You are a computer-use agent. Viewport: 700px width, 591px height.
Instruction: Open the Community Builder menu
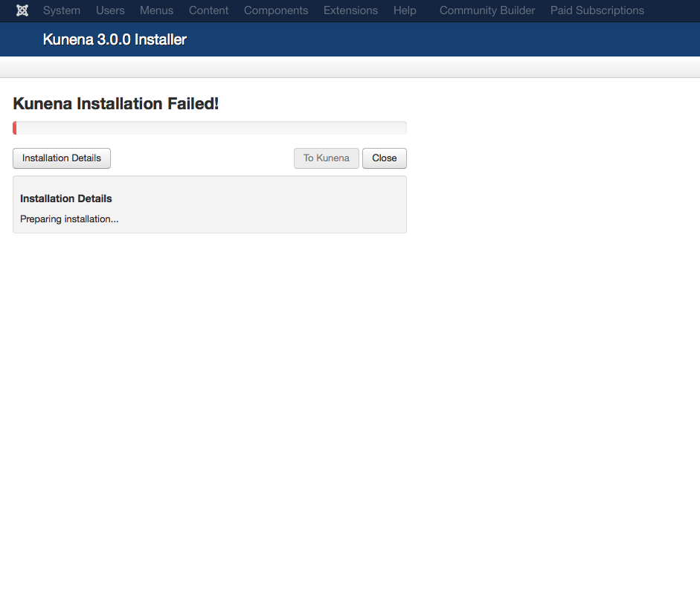coord(487,10)
